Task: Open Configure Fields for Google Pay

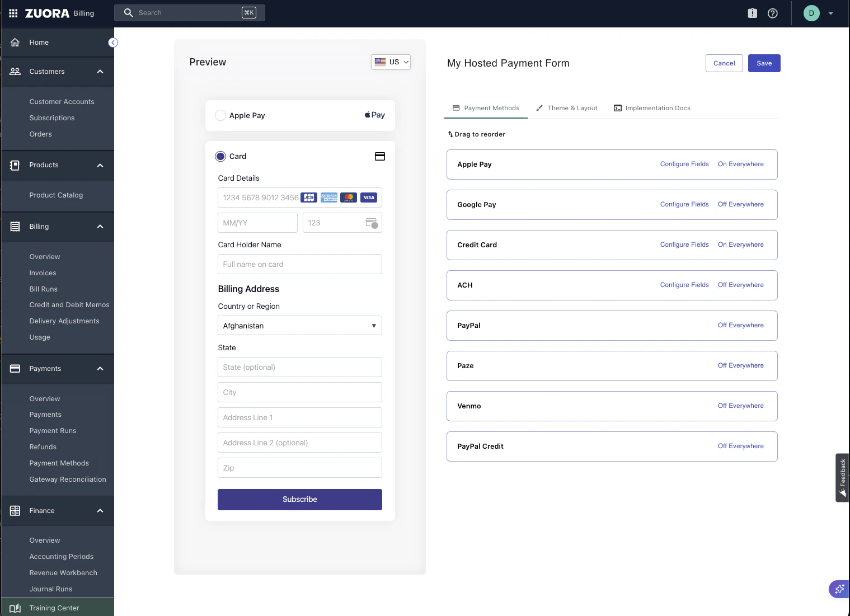Action: 684,204
